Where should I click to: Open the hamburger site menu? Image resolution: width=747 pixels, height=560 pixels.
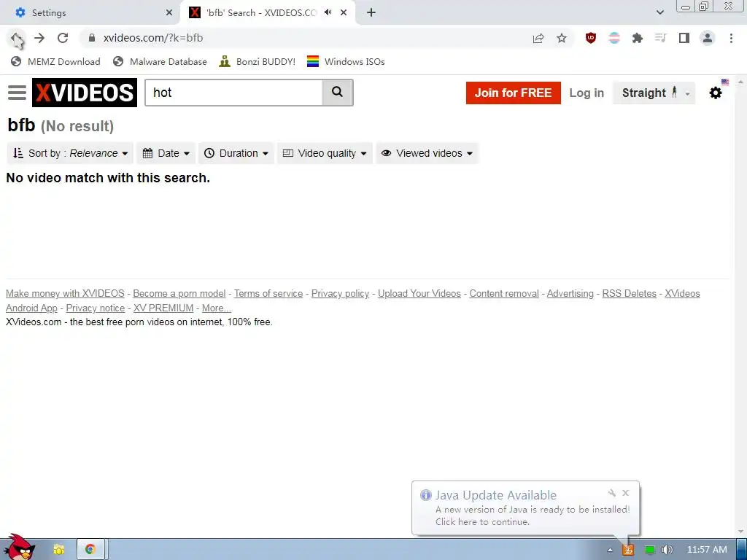tap(18, 93)
